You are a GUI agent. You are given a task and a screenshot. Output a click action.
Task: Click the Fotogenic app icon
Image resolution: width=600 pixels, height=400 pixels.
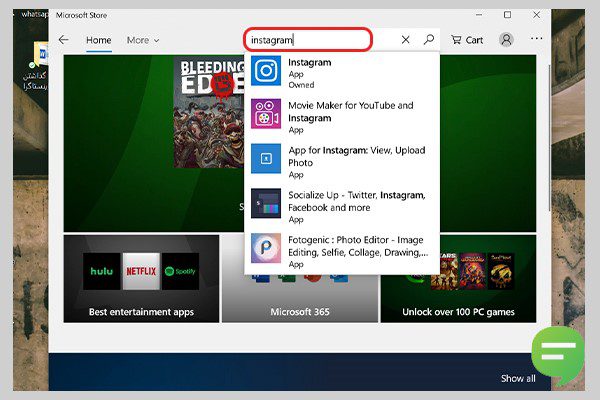coord(266,248)
